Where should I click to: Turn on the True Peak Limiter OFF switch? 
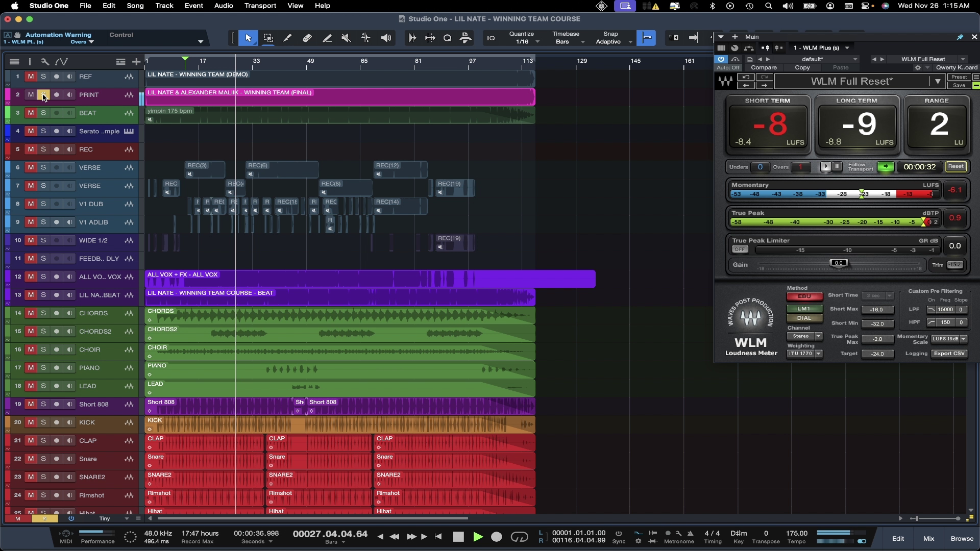click(x=740, y=249)
